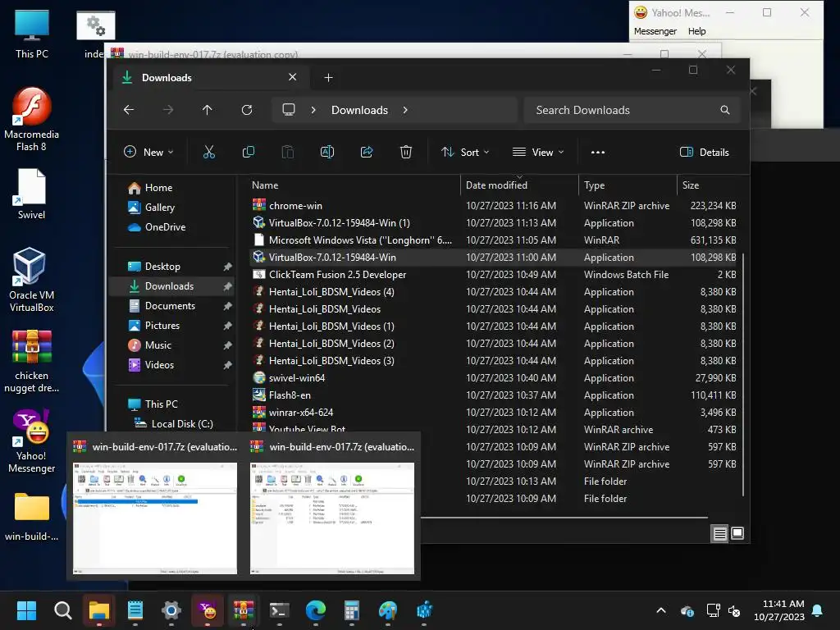
Task: Click the Copy icon in Explorer toolbar
Action: 249,152
